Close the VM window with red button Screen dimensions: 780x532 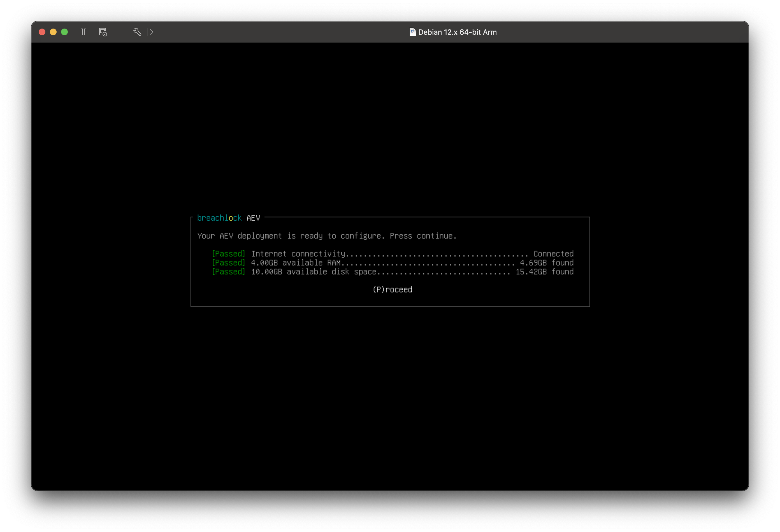coord(42,32)
